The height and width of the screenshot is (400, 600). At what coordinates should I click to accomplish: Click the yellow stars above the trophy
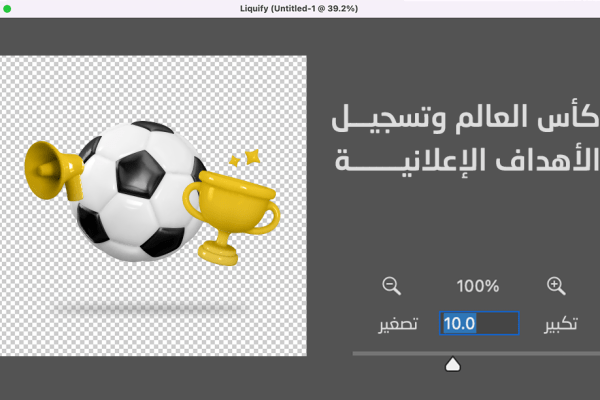tap(245, 157)
